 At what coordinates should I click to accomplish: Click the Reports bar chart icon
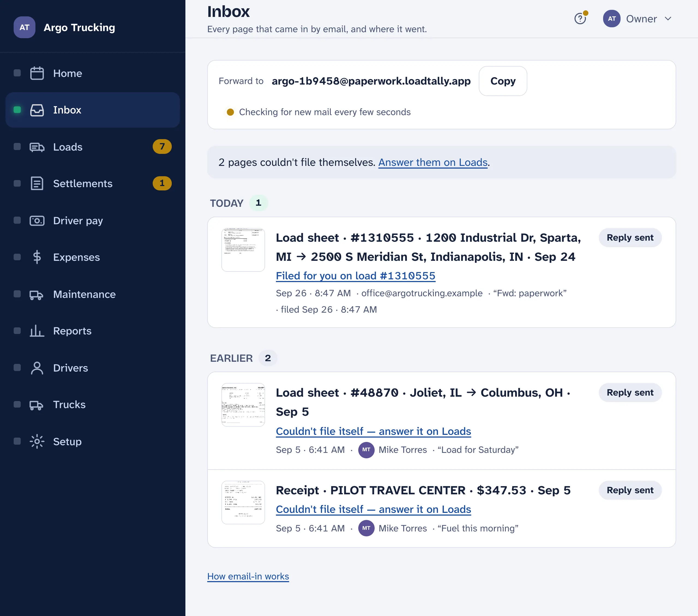pyautogui.click(x=37, y=331)
